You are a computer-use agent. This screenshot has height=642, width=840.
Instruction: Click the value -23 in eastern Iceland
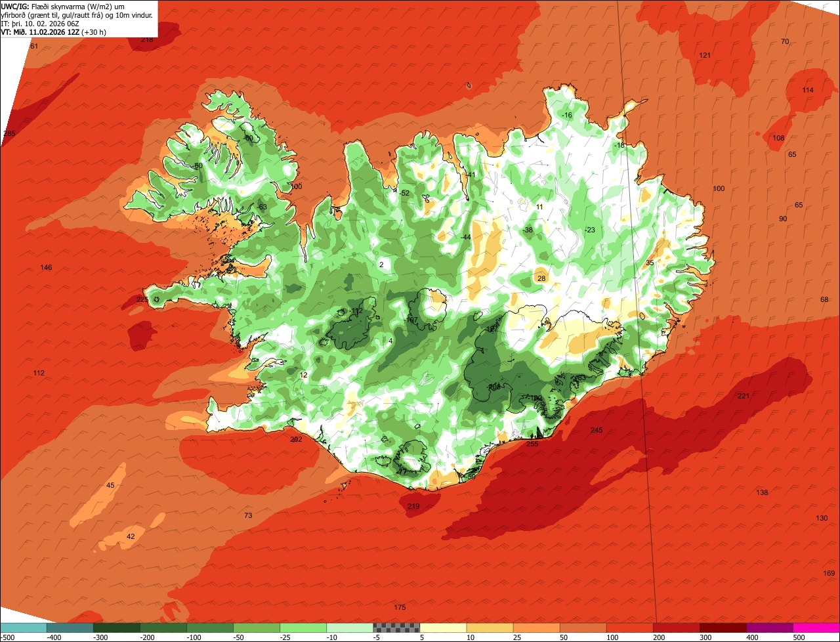[x=589, y=230]
